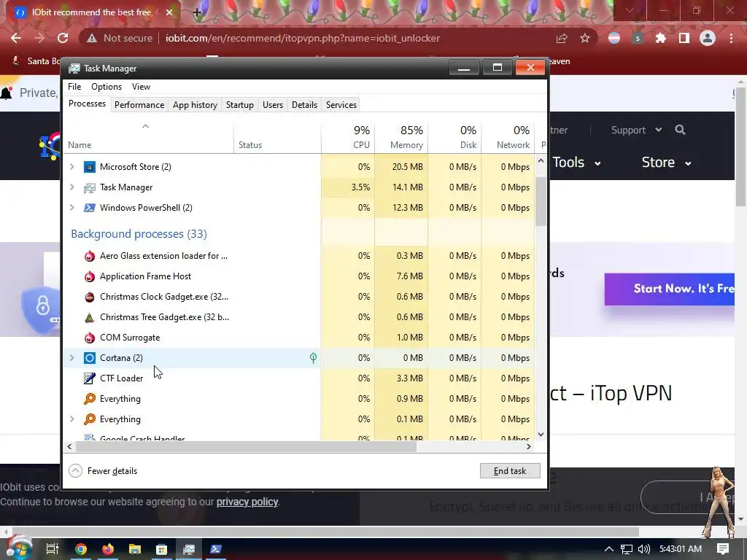Select the Background processes (33) heading
The height and width of the screenshot is (560, 747).
(x=139, y=234)
